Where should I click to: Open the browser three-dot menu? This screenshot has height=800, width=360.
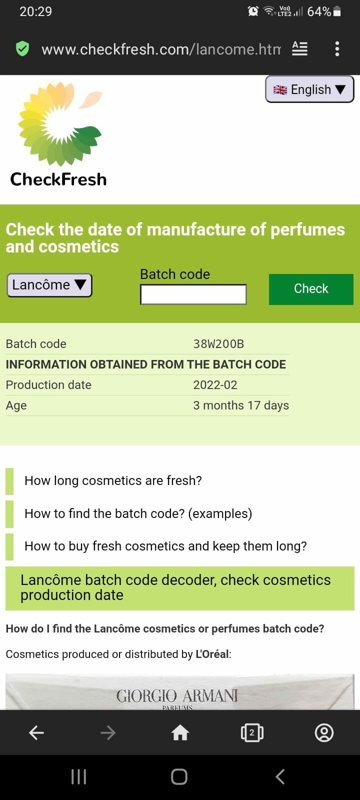[337, 49]
